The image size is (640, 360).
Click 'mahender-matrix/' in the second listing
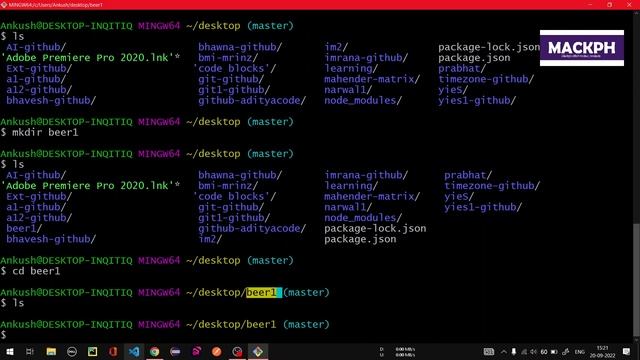pos(372,196)
